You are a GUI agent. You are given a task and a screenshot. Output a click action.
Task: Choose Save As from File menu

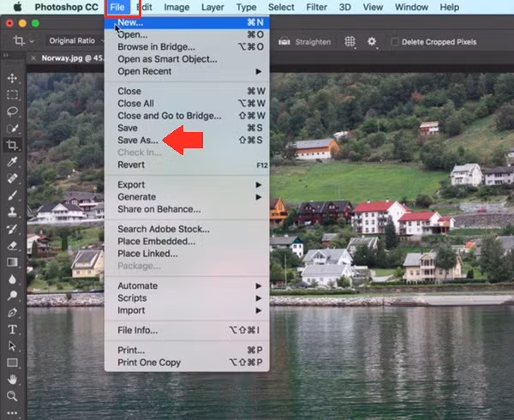137,140
